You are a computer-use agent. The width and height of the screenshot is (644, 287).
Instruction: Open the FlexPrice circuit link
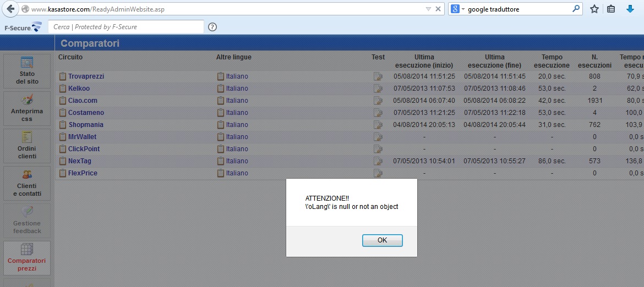(83, 173)
